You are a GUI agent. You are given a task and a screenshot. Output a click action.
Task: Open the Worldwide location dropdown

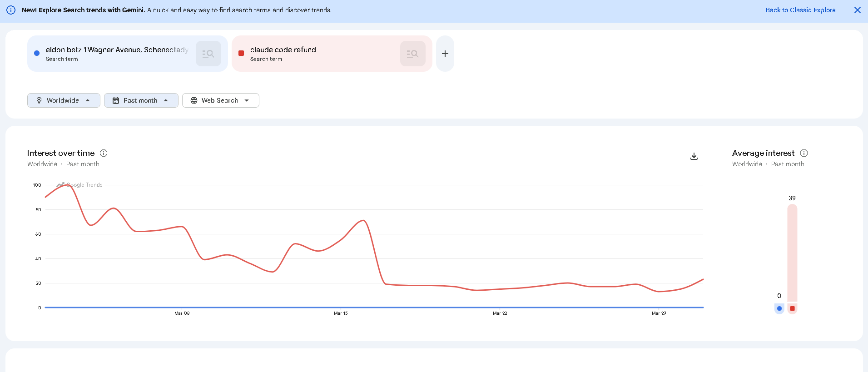click(64, 100)
